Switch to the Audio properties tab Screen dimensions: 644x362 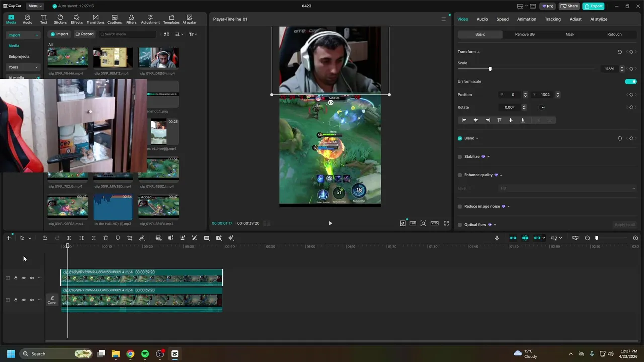coord(482,19)
